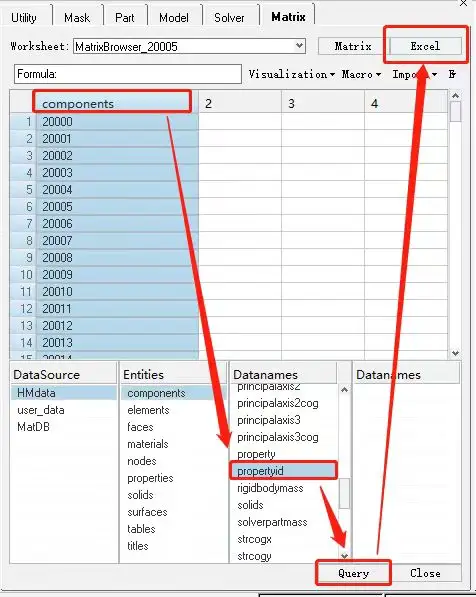Open the Visualization dropdown menu
The image size is (476, 597).
(x=292, y=74)
